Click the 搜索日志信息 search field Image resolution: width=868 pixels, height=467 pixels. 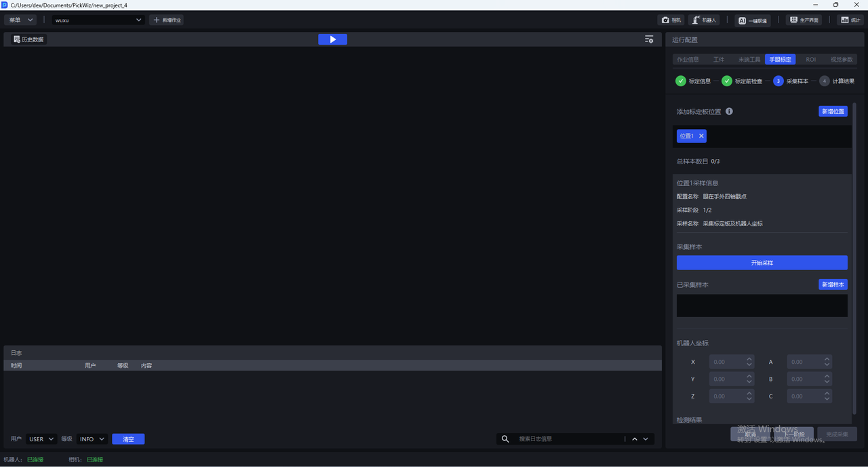(x=568, y=439)
